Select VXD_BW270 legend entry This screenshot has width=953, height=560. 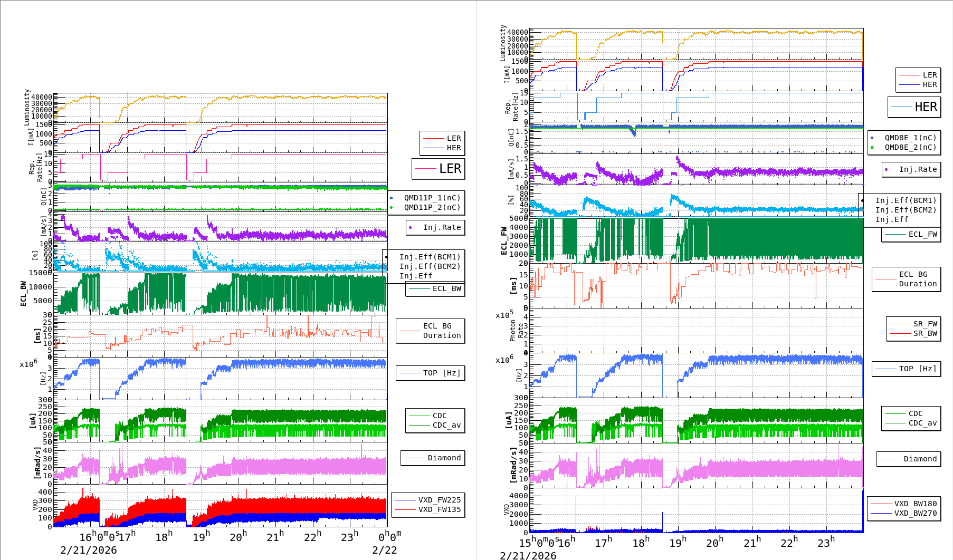tap(903, 513)
